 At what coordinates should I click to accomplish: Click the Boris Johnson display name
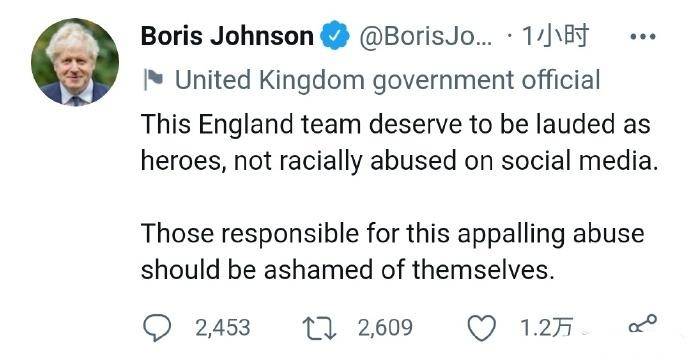click(227, 36)
